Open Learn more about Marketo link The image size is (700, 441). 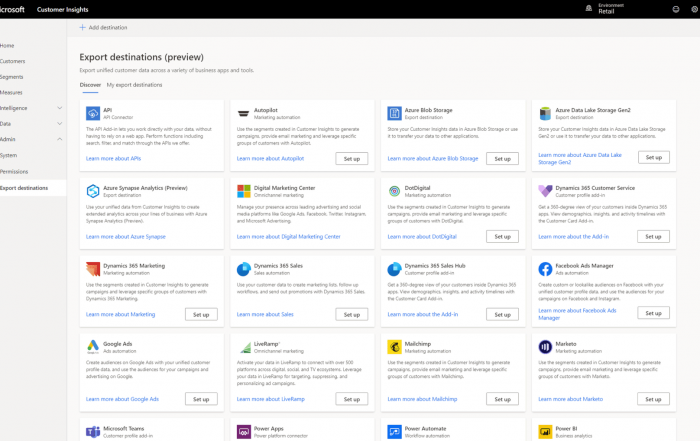point(571,399)
